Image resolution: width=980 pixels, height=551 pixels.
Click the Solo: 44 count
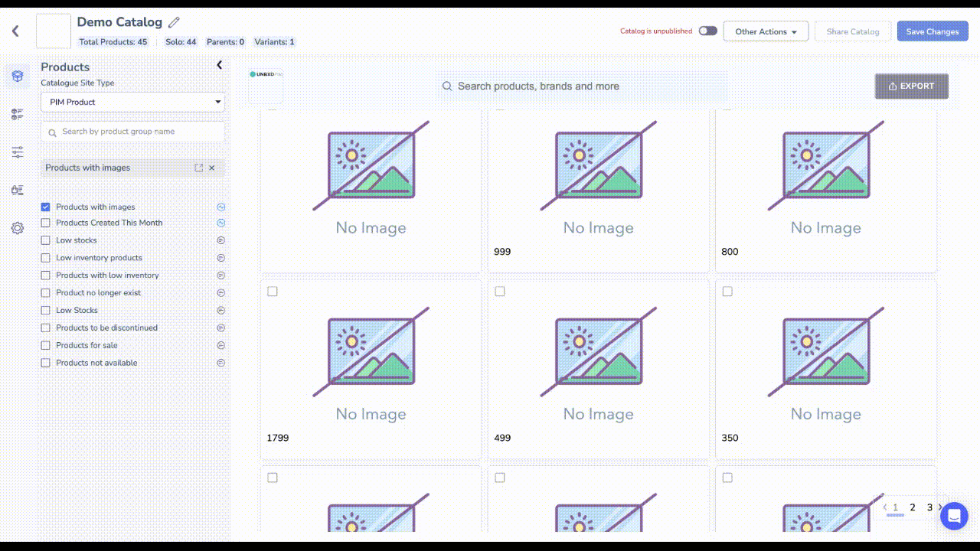click(181, 42)
